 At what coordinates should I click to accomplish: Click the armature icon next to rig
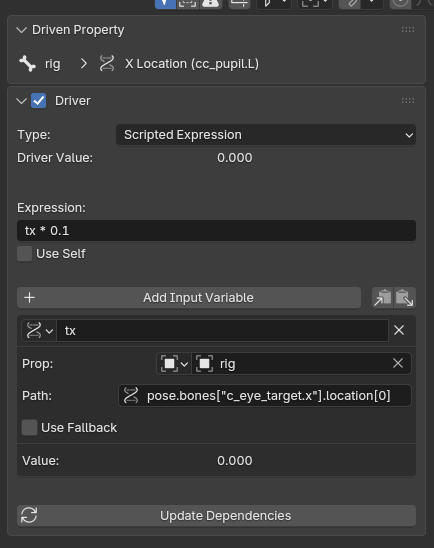(x=28, y=64)
